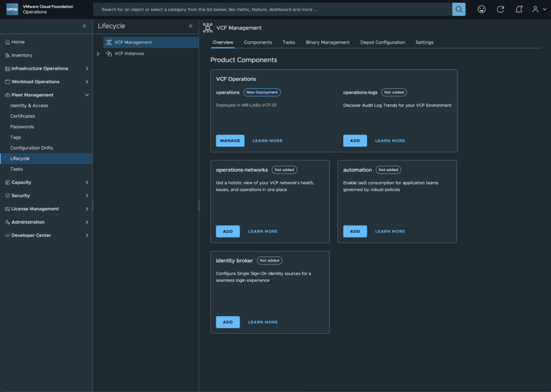Add the operations-logs component
Viewport: 551px width, 392px height.
(355, 140)
